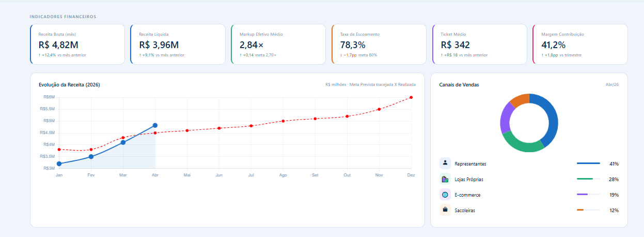Viewport: 644px width, 237px height.
Task: Click the red forecast point for Nov
Action: tap(379, 109)
